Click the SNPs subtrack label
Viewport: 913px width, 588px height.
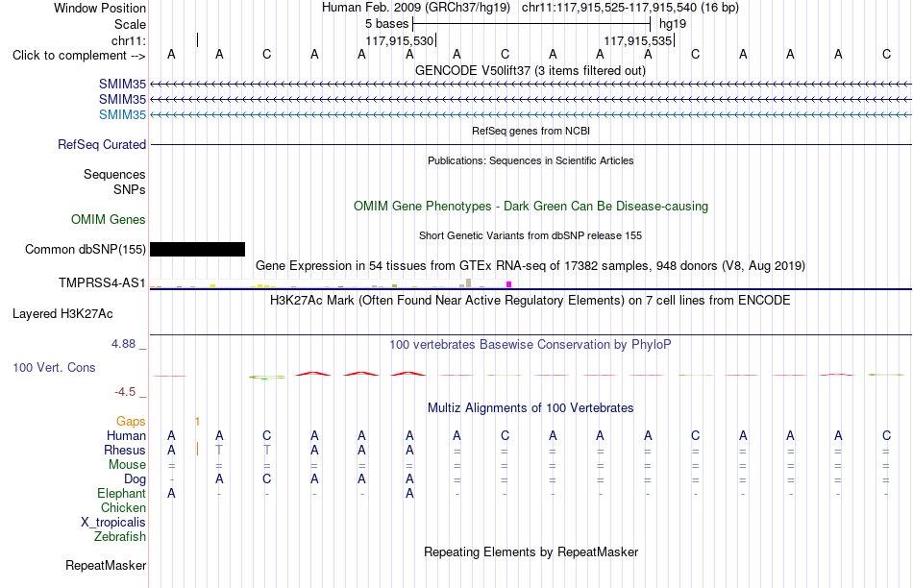130,190
